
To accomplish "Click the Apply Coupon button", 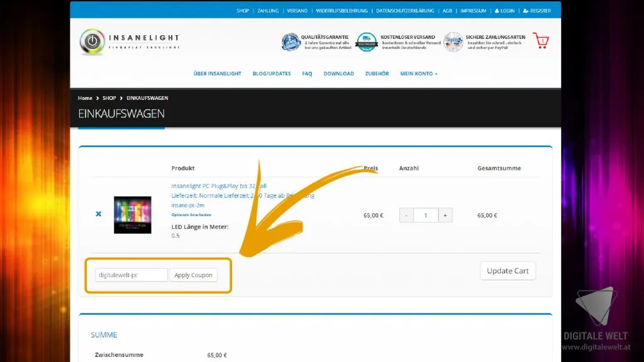I will coord(193,275).
